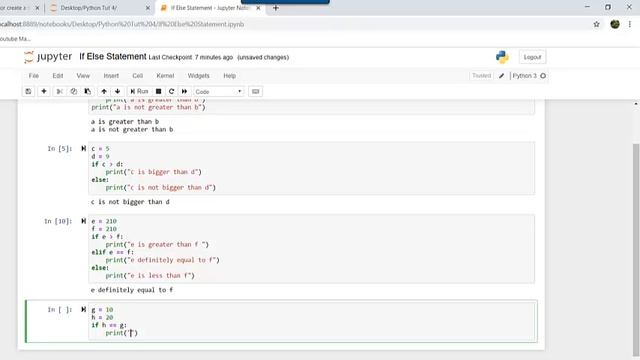640x360 pixels.
Task: Run cell In [10] with side run icon
Action: [83, 221]
